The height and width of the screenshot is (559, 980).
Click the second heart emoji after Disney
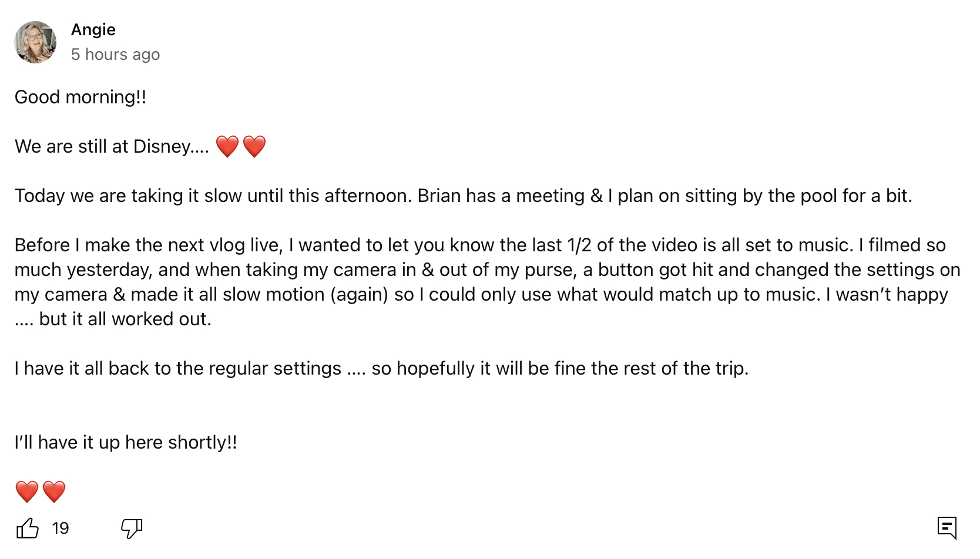[254, 146]
